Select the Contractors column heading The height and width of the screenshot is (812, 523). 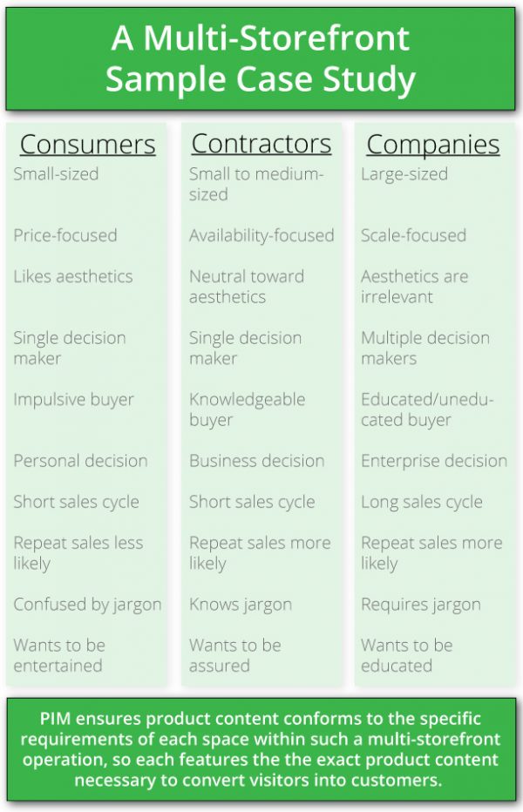(261, 144)
